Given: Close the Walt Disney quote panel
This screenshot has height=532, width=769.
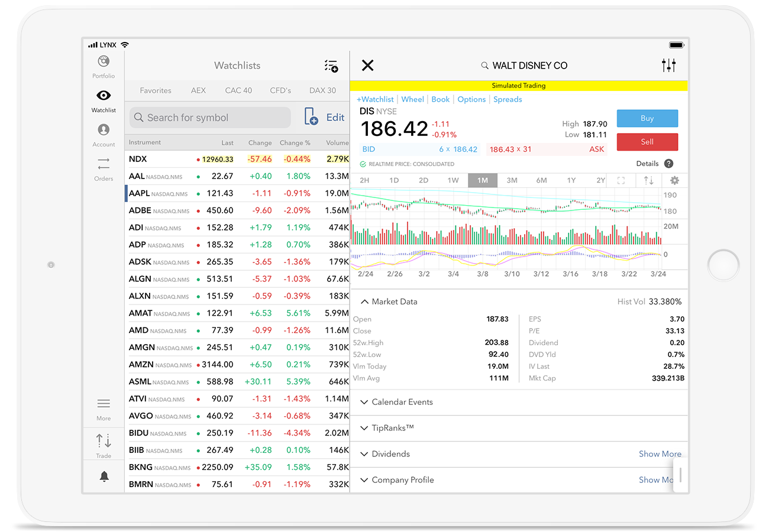Looking at the screenshot, I should coord(367,65).
